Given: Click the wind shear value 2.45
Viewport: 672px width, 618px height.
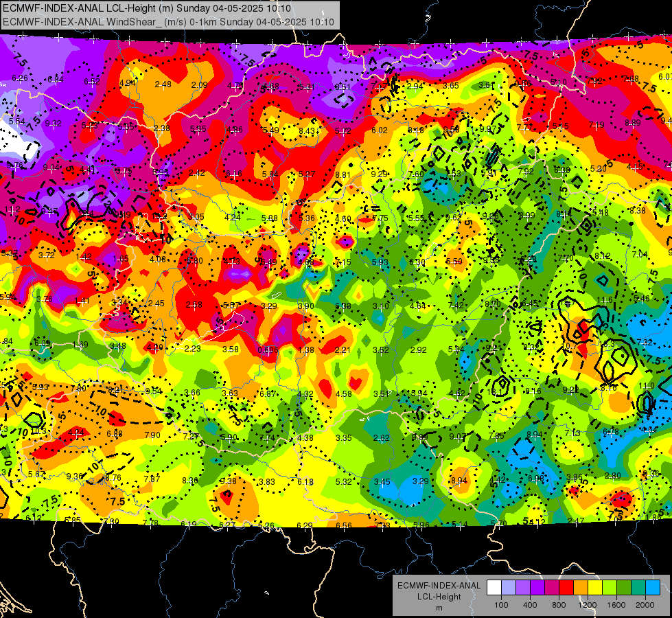Looking at the screenshot, I should [156, 304].
